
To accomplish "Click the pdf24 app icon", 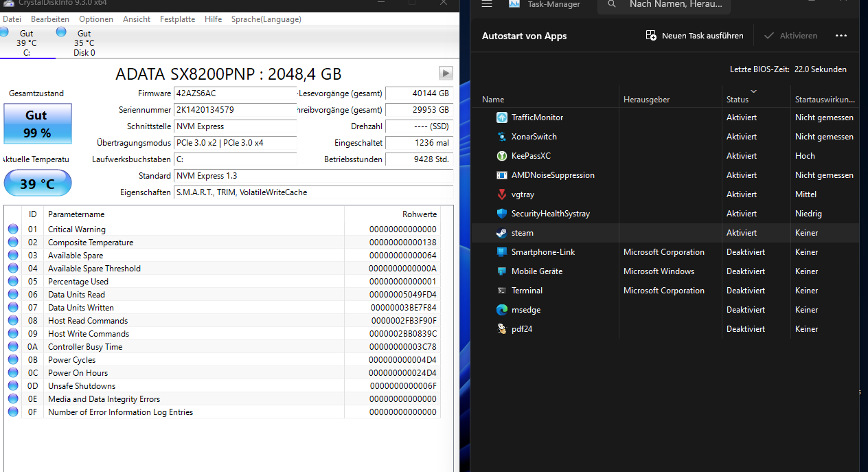I will point(501,329).
